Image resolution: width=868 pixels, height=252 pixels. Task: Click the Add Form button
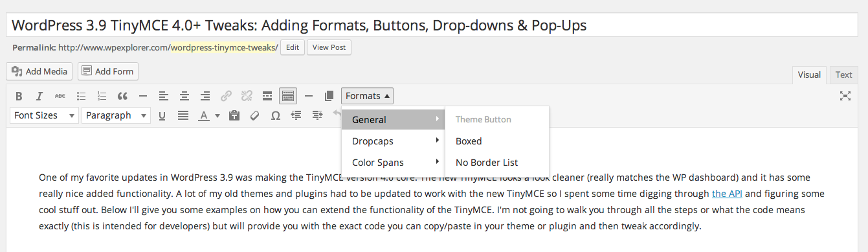coord(108,71)
